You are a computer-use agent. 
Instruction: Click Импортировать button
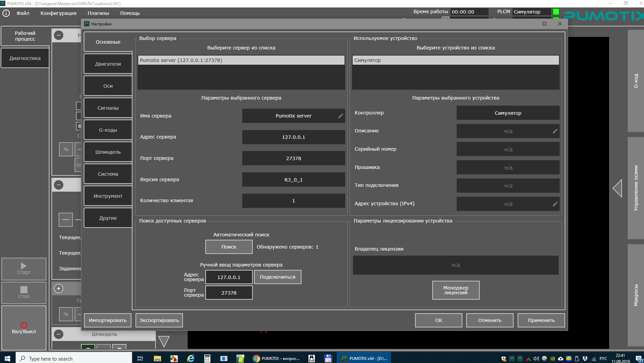click(x=108, y=320)
